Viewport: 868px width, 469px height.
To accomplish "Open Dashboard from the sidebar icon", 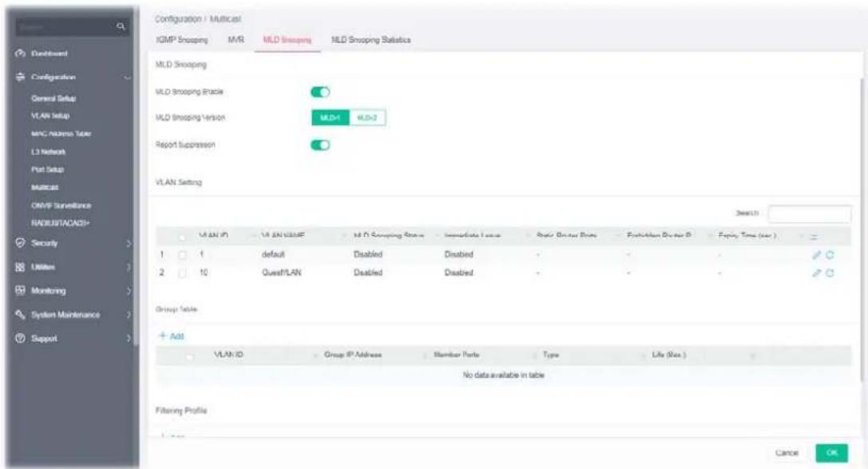I will click(x=21, y=54).
